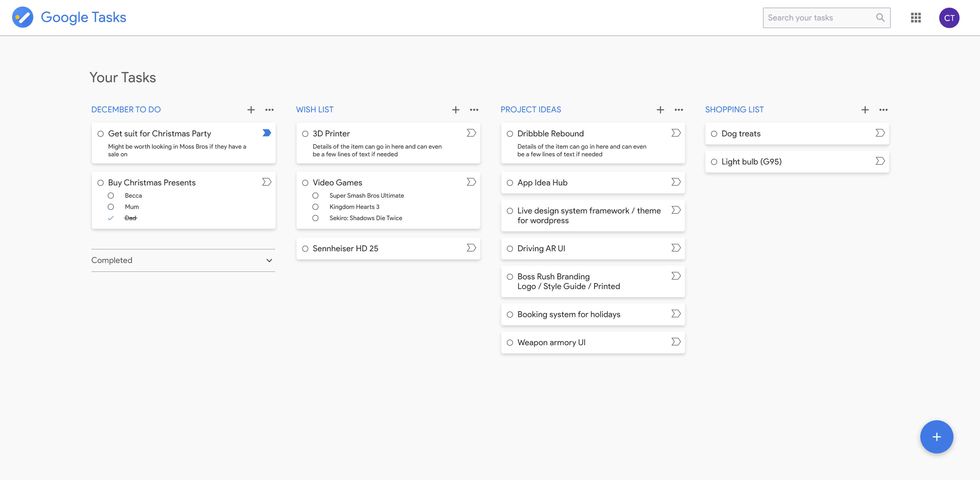Flag the Weapon armory UI task
The image size is (980, 480).
[676, 342]
